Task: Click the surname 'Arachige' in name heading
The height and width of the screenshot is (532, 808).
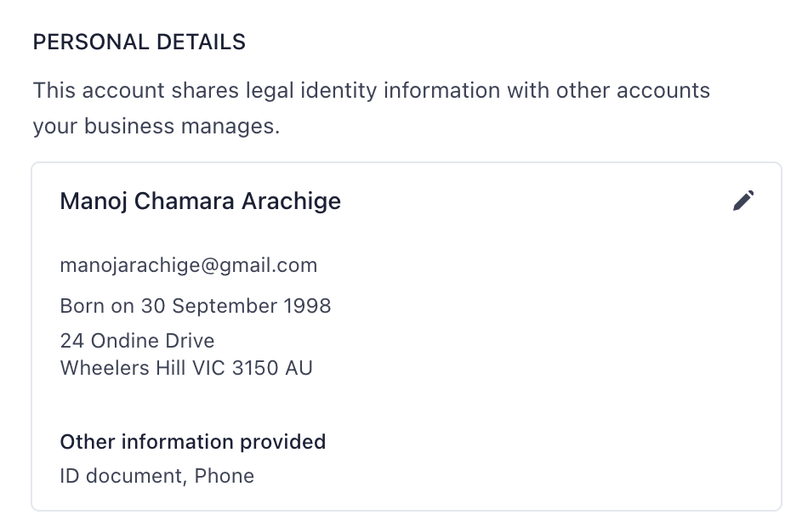Action: 291,201
